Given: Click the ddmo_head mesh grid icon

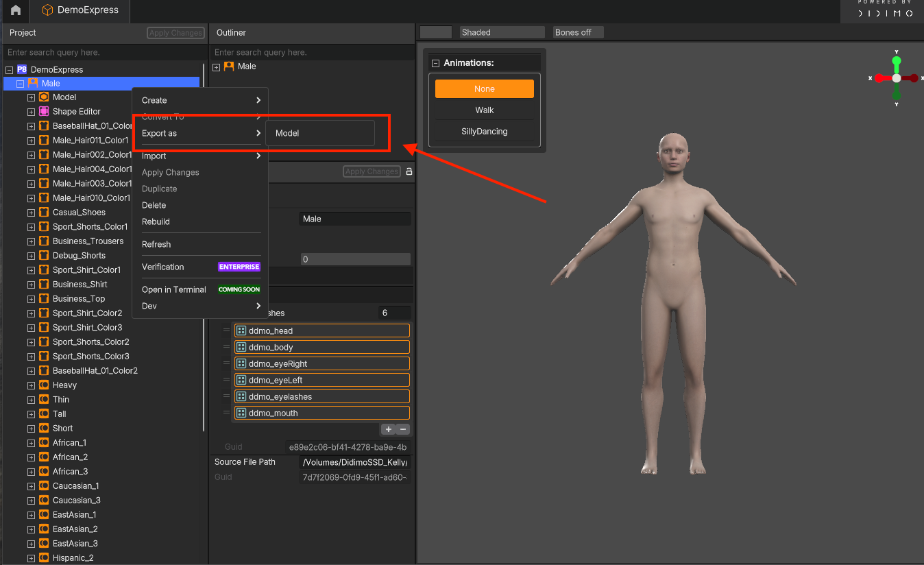Looking at the screenshot, I should coord(241,330).
